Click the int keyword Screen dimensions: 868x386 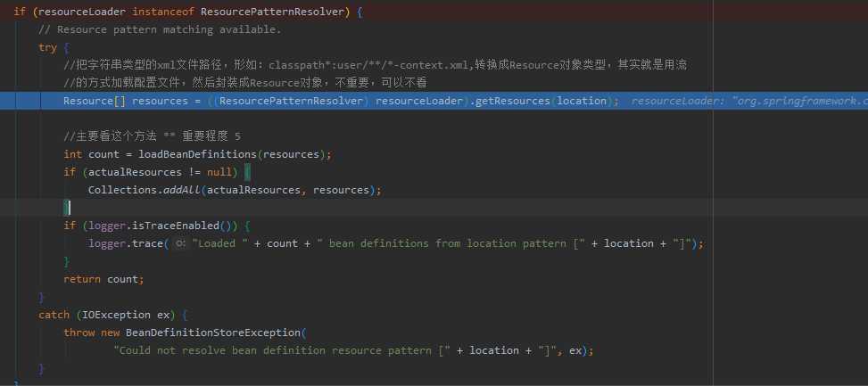72,154
